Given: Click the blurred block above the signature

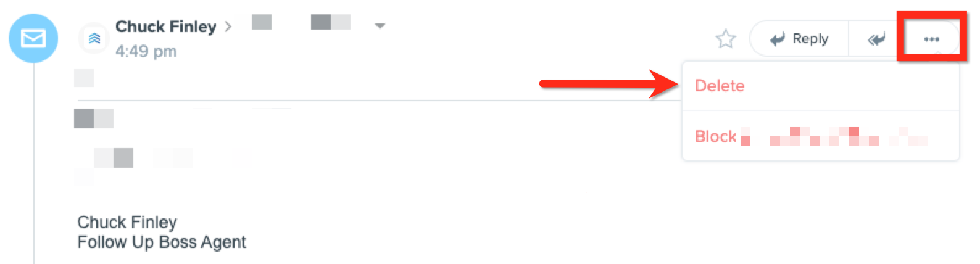Looking at the screenshot, I should click(x=114, y=158).
